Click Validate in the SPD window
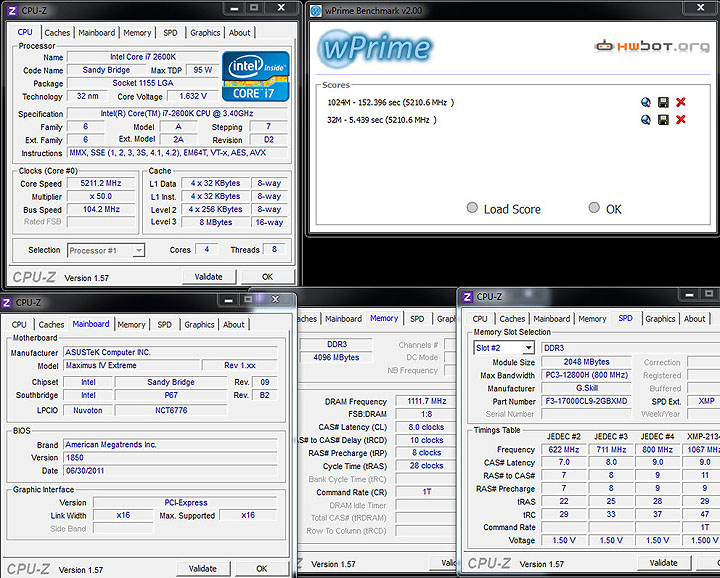 (664, 562)
